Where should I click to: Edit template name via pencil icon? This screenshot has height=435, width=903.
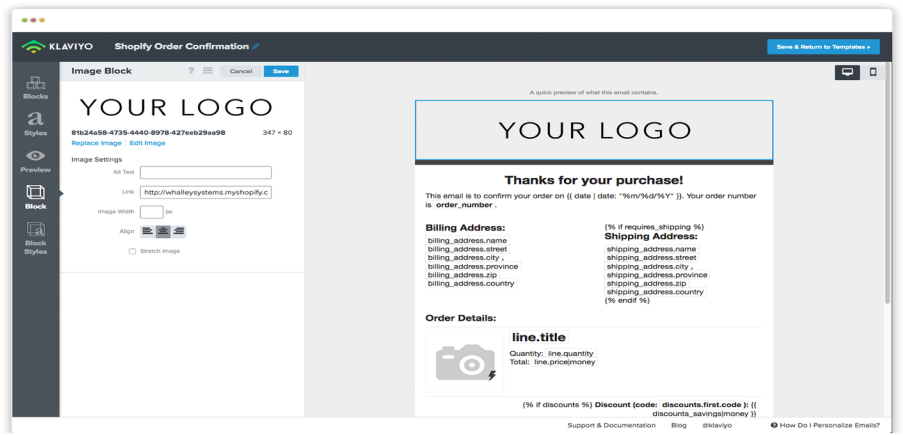pyautogui.click(x=256, y=47)
